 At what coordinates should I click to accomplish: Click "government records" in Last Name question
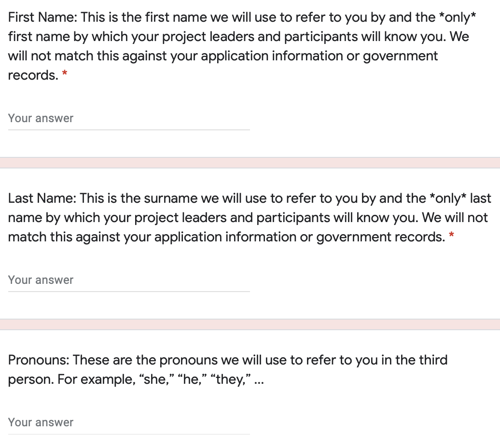point(381,237)
